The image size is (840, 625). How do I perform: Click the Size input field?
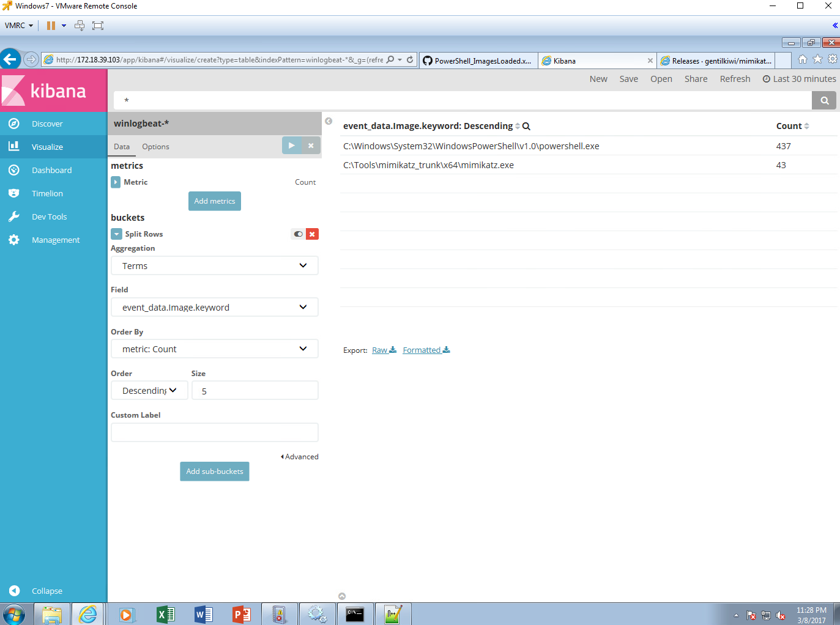[x=255, y=390]
